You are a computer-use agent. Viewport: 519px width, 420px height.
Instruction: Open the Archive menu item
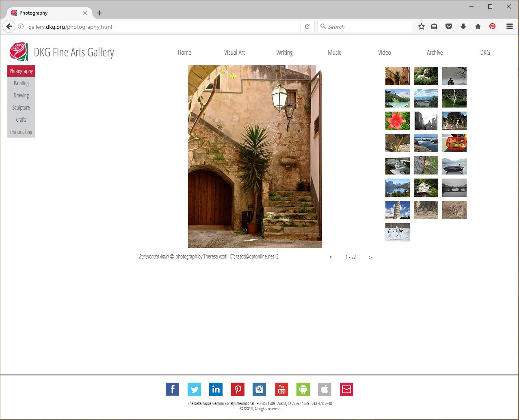tap(435, 52)
